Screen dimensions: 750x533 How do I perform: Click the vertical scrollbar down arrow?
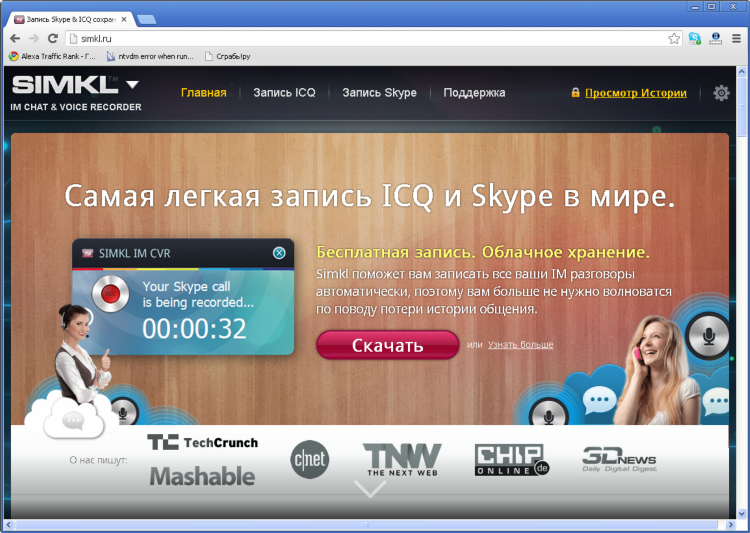[742, 514]
